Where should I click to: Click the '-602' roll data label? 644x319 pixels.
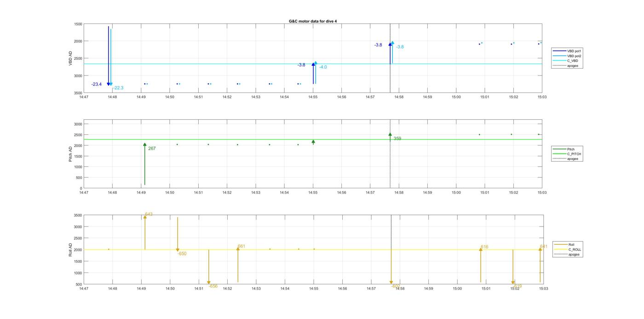[396, 286]
